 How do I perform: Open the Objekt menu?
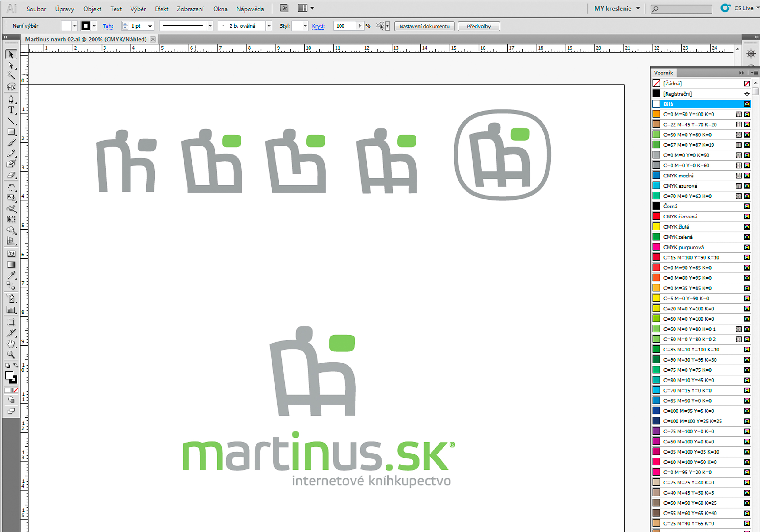tap(92, 9)
